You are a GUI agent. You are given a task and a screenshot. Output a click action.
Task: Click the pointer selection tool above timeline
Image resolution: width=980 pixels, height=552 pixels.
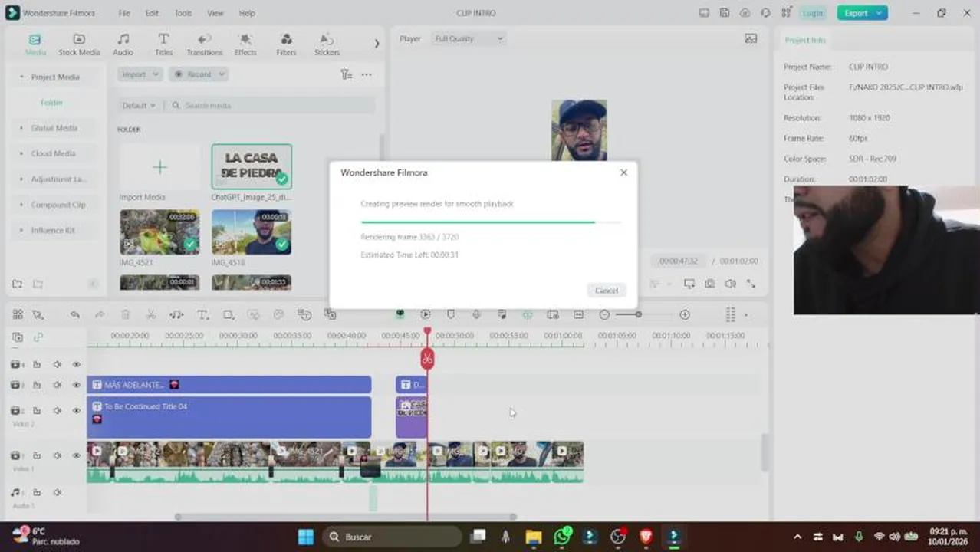point(38,314)
